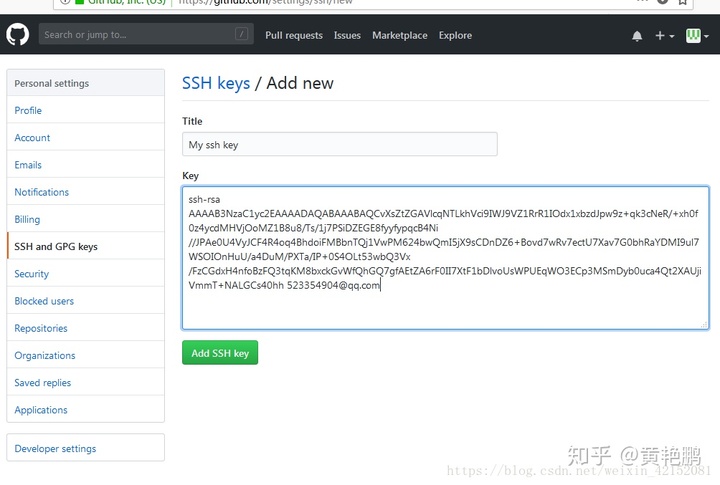The height and width of the screenshot is (485, 720).
Task: Open Notifications settings in sidebar
Action: tap(85, 192)
